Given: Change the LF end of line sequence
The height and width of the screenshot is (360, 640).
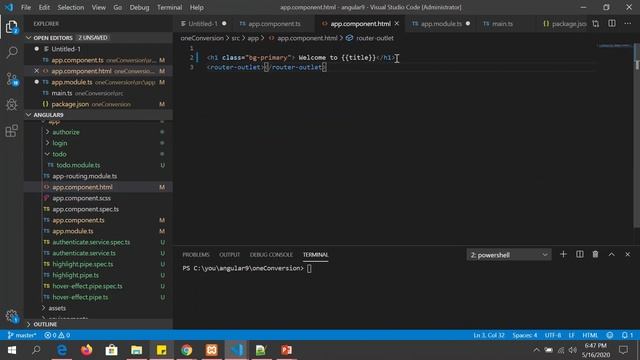Looking at the screenshot, I should click(571, 335).
